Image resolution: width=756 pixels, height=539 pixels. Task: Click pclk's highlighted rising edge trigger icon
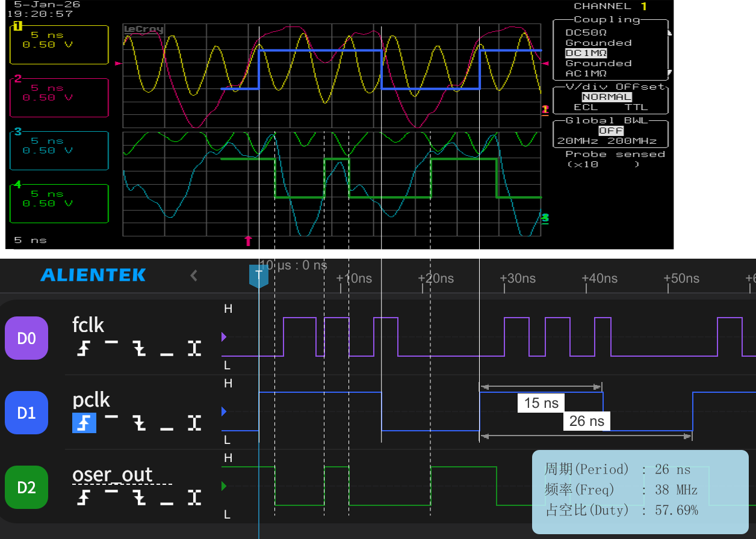(84, 423)
